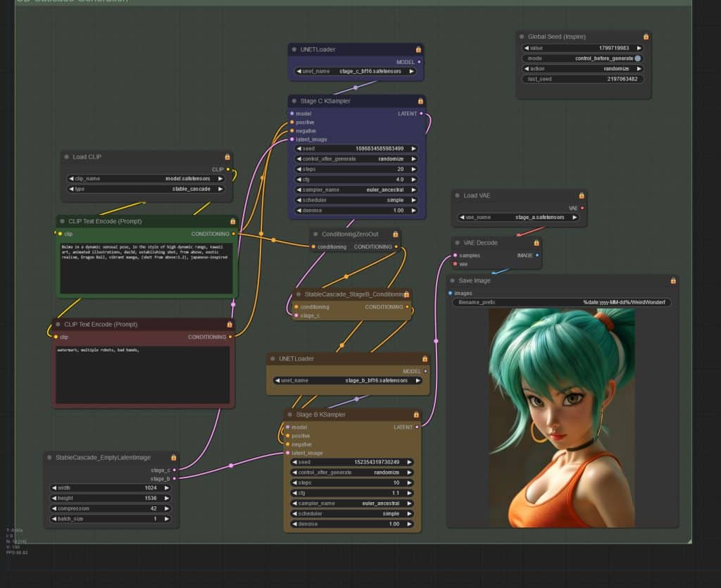Image resolution: width=721 pixels, height=588 pixels.
Task: Click the control_after_generate randomize field in Stage C KSampler
Action: pos(356,159)
